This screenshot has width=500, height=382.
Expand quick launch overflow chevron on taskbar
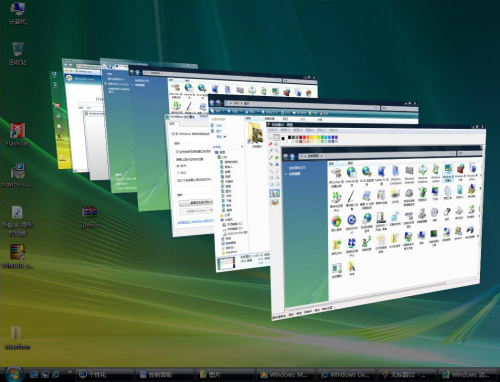[x=70, y=371]
